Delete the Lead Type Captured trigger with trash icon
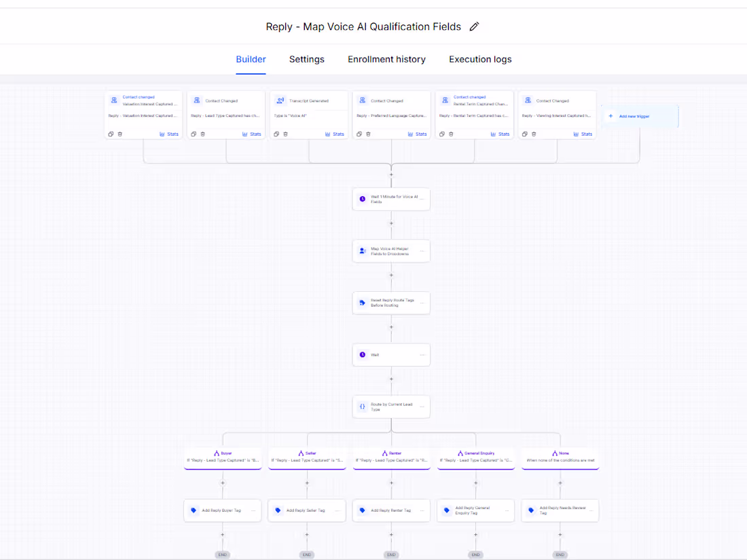The image size is (747, 560). click(x=202, y=134)
